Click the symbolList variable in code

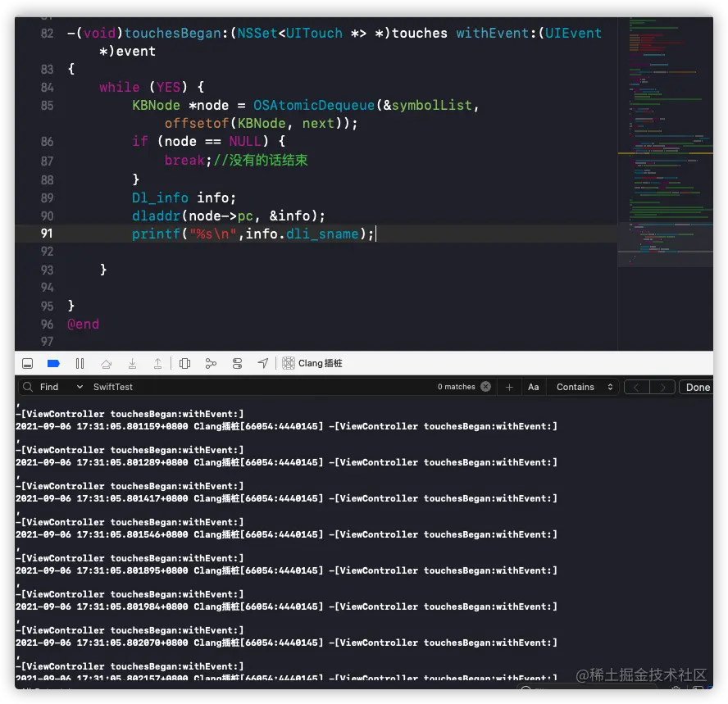tap(432, 106)
